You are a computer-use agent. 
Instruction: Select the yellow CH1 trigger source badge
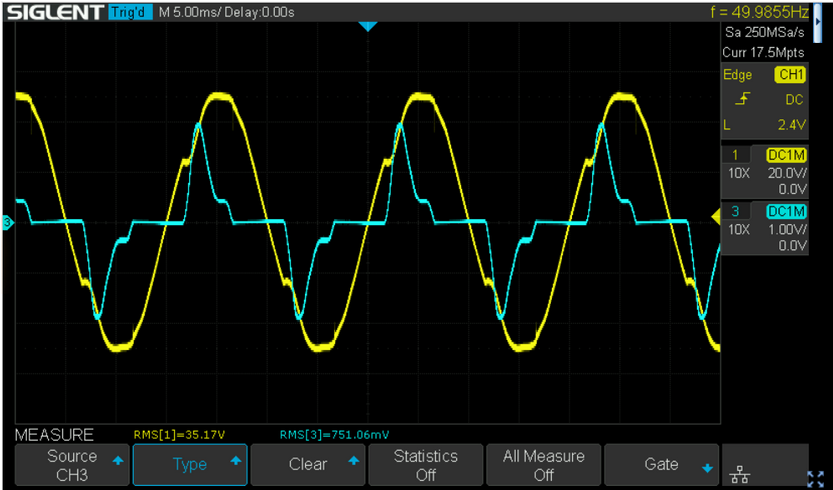pos(790,75)
